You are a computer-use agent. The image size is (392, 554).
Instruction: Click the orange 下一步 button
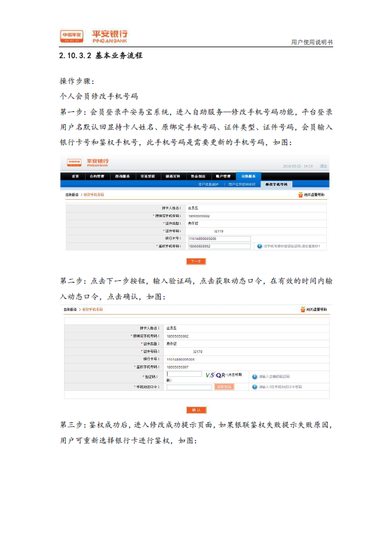pos(196,262)
